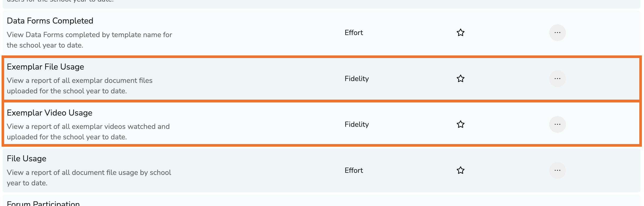Select the Exemplar Video Usage report title
644x206 pixels.
pos(50,113)
